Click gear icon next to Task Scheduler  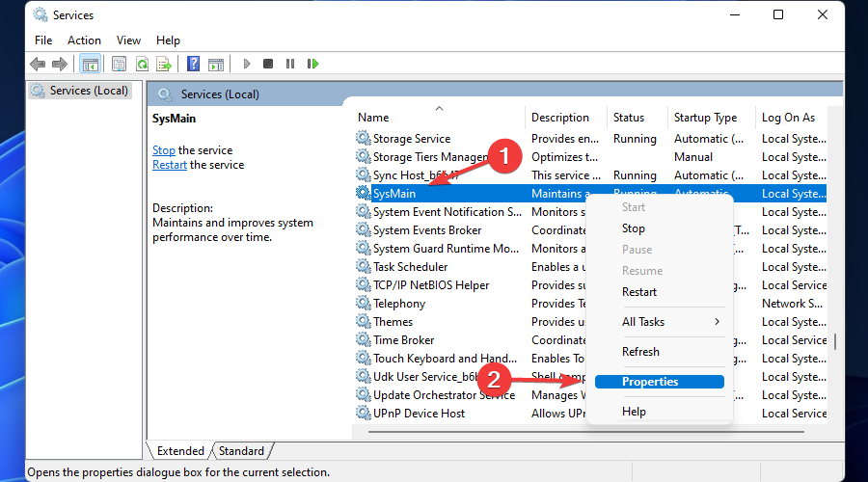(x=364, y=266)
